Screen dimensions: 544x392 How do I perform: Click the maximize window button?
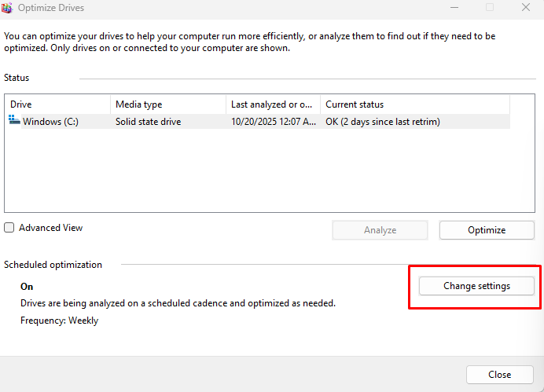[490, 8]
